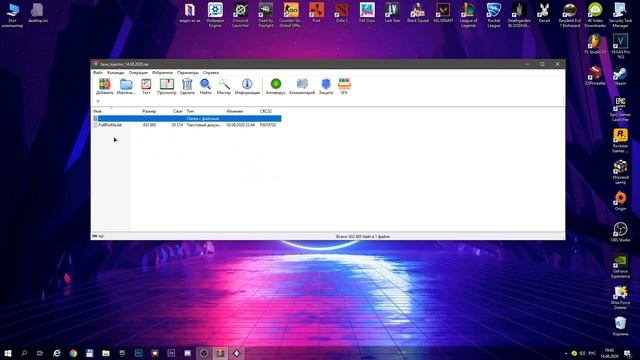Click the Извлечь (Extract to) toolbar icon
Viewport: 640px width, 360px height.
point(126,87)
